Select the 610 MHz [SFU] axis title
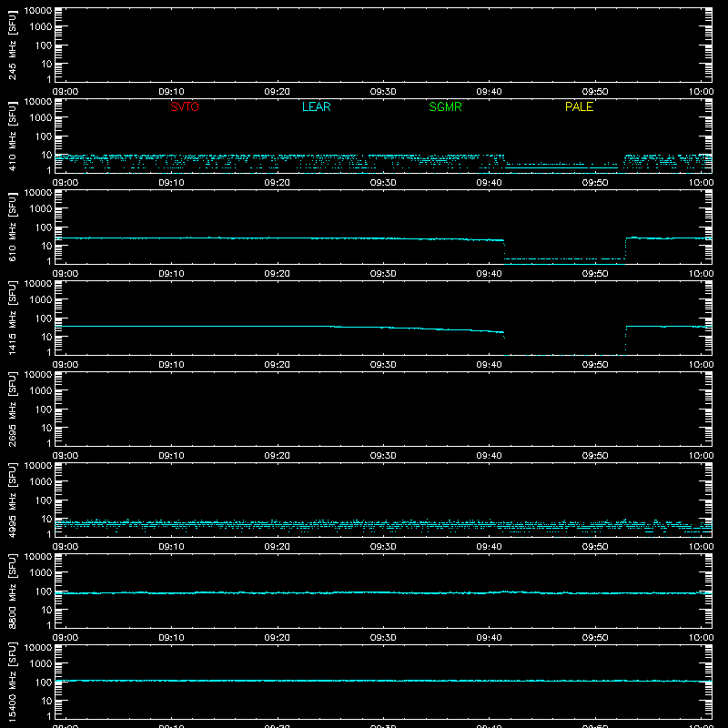Screen dimensions: 728x728 (x=13, y=227)
